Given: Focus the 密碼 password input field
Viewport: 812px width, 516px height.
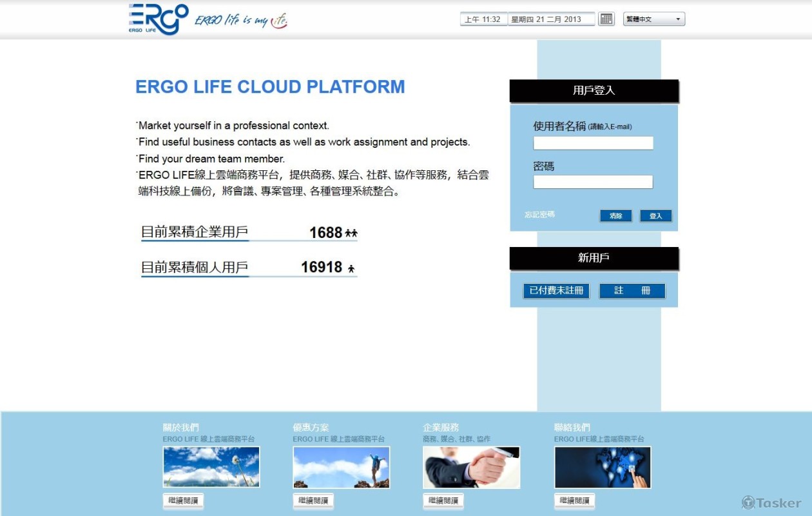Looking at the screenshot, I should [593, 182].
